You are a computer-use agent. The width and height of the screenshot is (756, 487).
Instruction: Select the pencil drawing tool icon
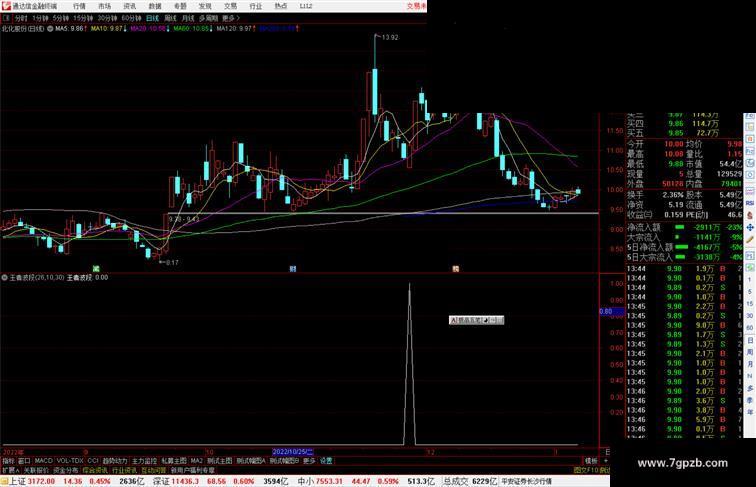(750, 240)
